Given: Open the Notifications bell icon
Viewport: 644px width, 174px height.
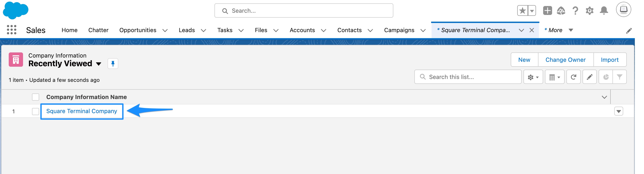Looking at the screenshot, I should pyautogui.click(x=604, y=11).
